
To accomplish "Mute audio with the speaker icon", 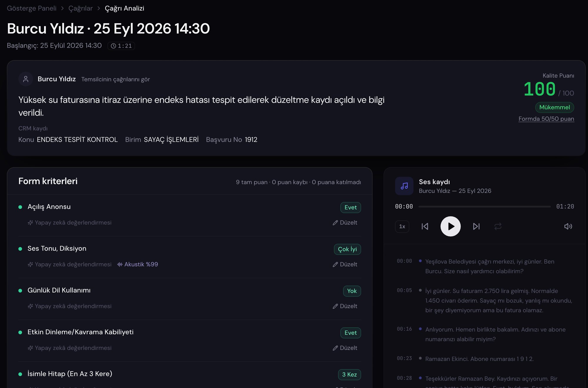I will (568, 226).
